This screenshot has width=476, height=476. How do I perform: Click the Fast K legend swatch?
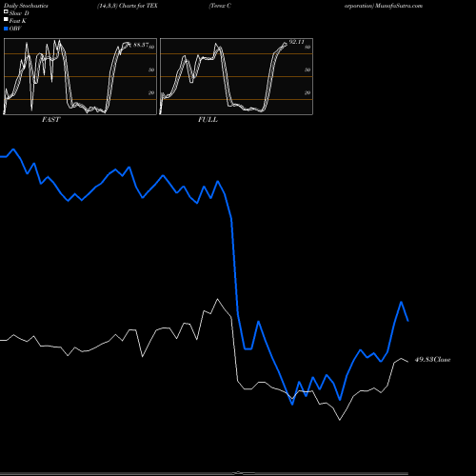click(6, 19)
